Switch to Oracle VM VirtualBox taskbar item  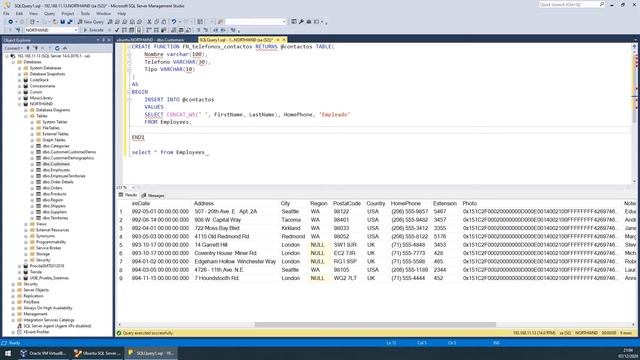pos(43,353)
